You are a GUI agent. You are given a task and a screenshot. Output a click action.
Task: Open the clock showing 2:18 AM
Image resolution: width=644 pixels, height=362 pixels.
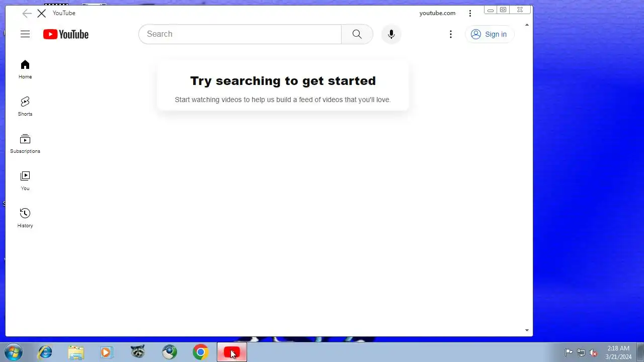tap(618, 352)
